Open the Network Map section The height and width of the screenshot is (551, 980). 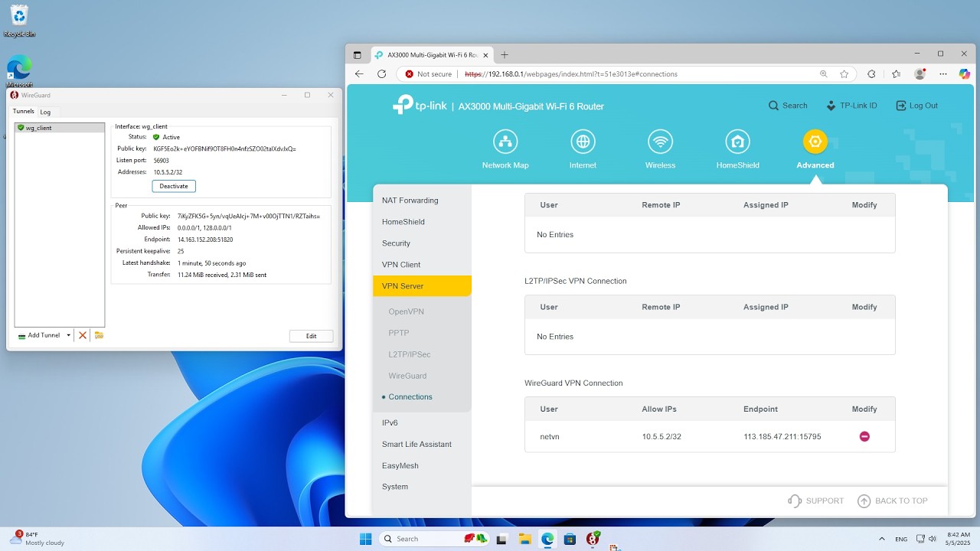pyautogui.click(x=505, y=149)
